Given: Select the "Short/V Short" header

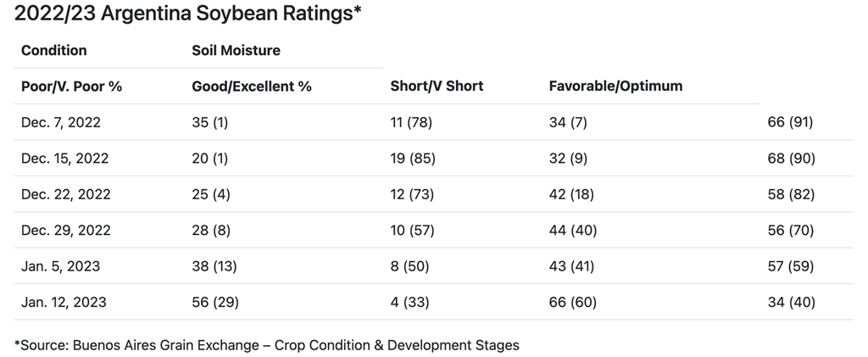Looking at the screenshot, I should pos(437,86).
